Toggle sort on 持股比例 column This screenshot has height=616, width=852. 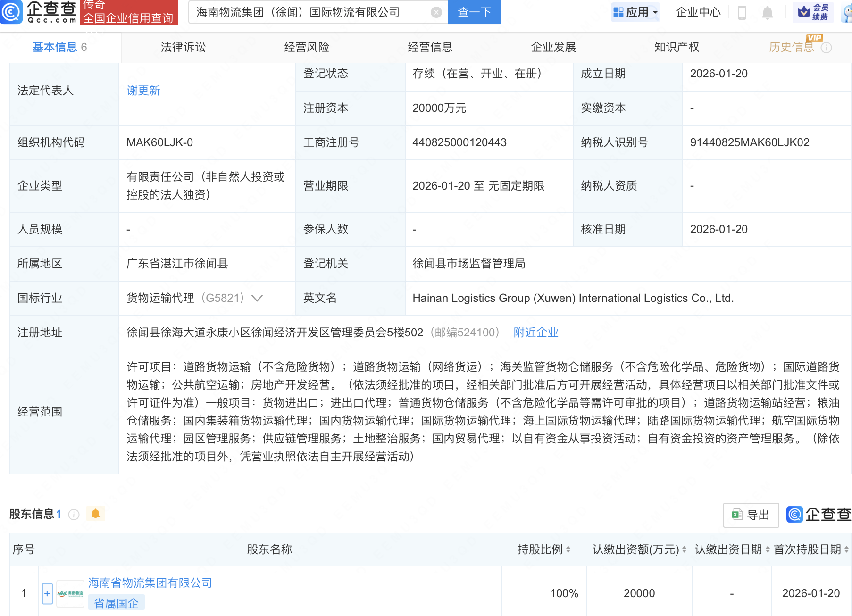(568, 549)
